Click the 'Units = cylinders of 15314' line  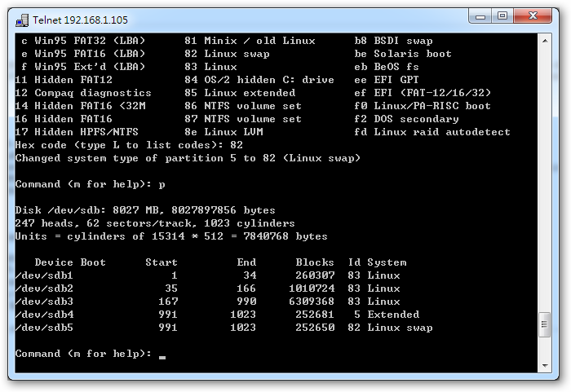click(171, 236)
